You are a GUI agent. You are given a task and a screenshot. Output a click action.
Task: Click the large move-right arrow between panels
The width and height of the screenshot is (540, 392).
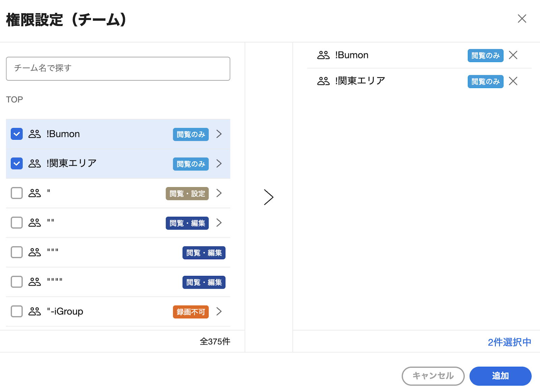tap(269, 197)
